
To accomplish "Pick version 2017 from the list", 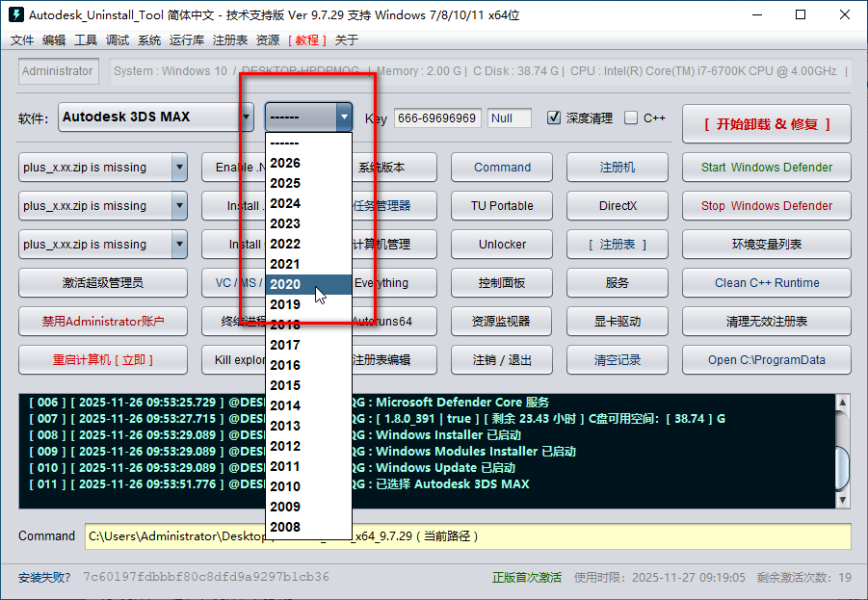I will click(308, 345).
